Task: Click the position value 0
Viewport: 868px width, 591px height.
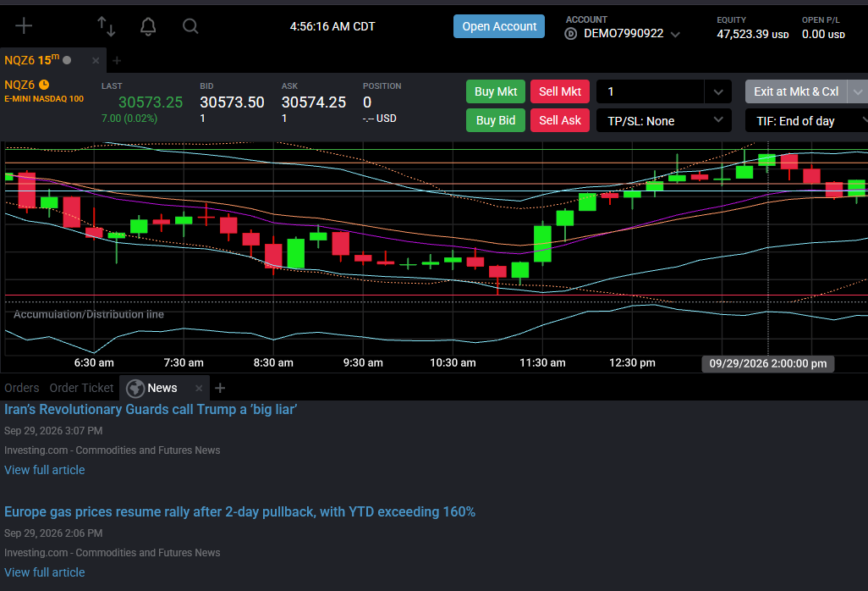Action: tap(367, 102)
